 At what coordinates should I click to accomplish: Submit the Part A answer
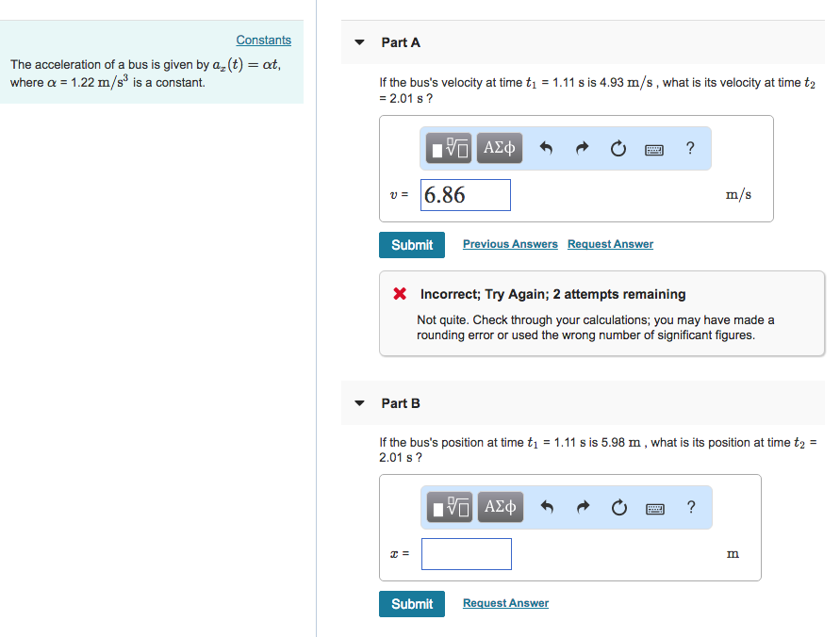[x=412, y=244]
